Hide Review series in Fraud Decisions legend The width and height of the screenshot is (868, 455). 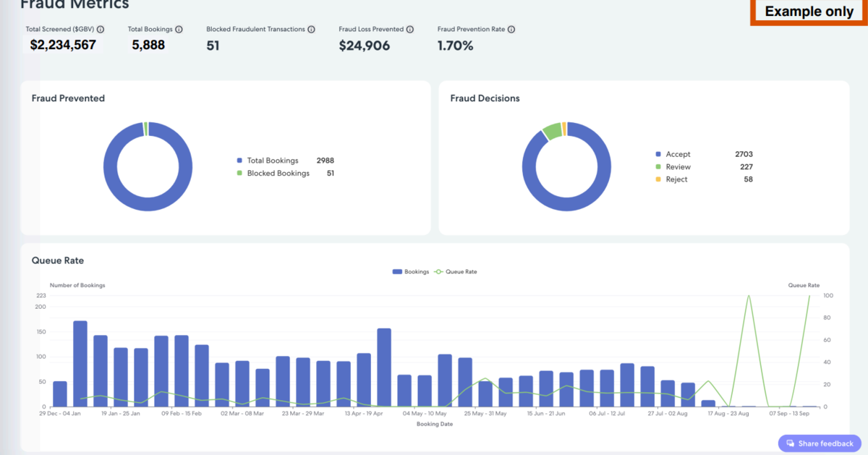click(678, 167)
